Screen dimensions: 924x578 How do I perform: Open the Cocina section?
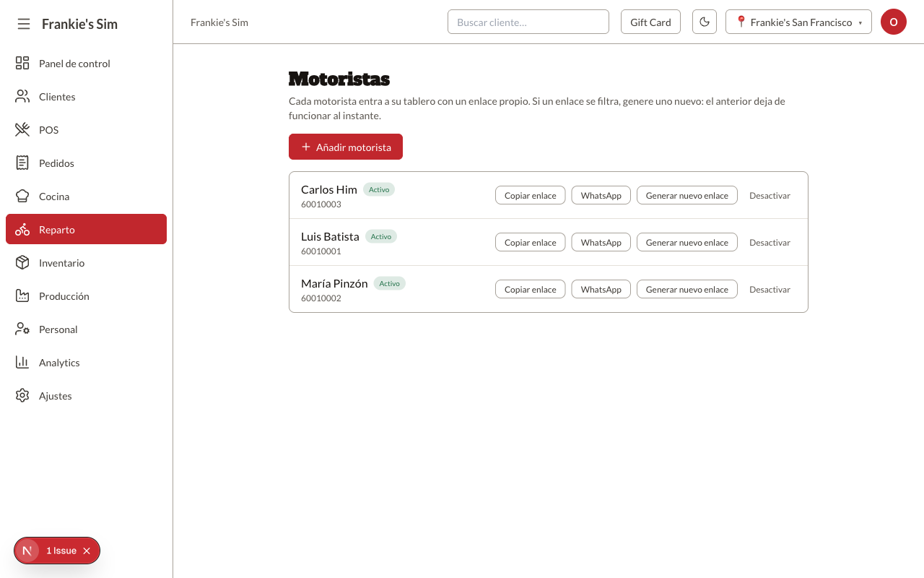pyautogui.click(x=86, y=196)
